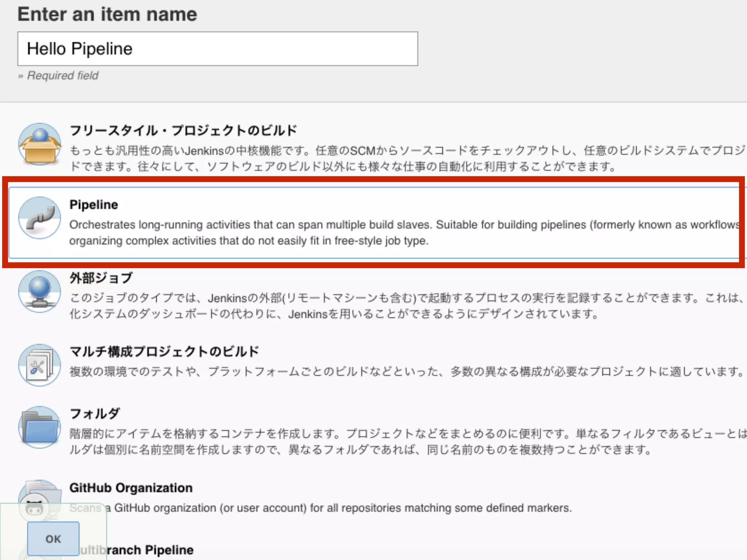
Task: Click the Freestyle project box icon
Action: (40, 144)
